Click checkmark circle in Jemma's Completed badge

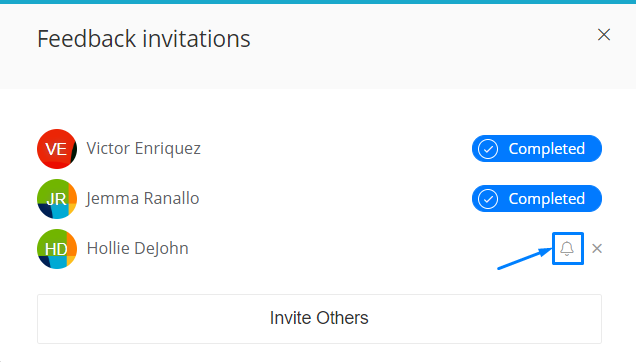pos(488,199)
